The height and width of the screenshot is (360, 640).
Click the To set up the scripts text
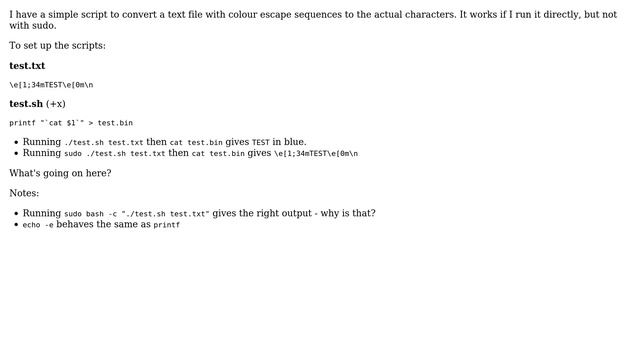point(57,45)
